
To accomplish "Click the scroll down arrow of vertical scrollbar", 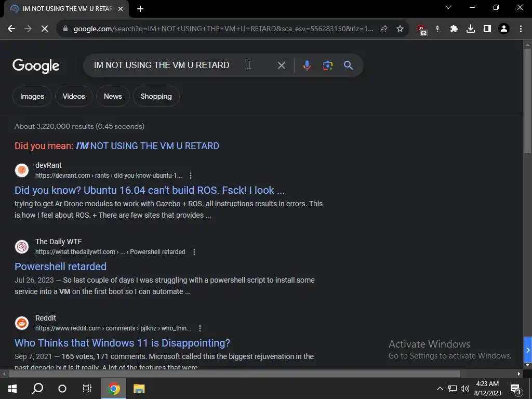I will pyautogui.click(x=527, y=365).
